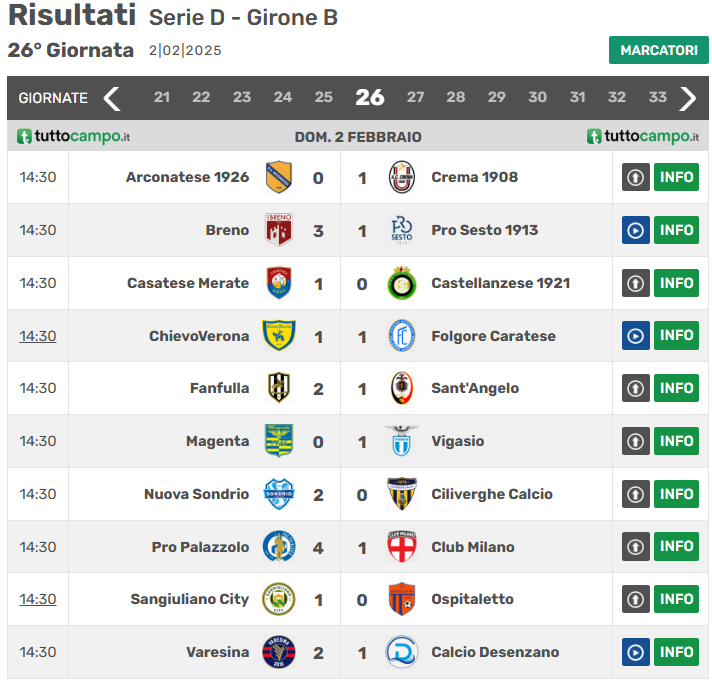Go to next giornata with right arrow
The width and height of the screenshot is (712, 681).
pos(688,98)
